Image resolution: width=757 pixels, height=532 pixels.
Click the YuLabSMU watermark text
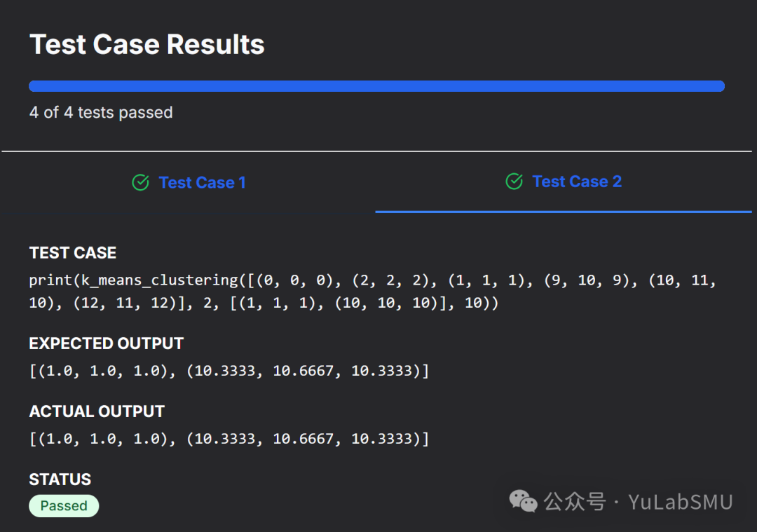680,502
